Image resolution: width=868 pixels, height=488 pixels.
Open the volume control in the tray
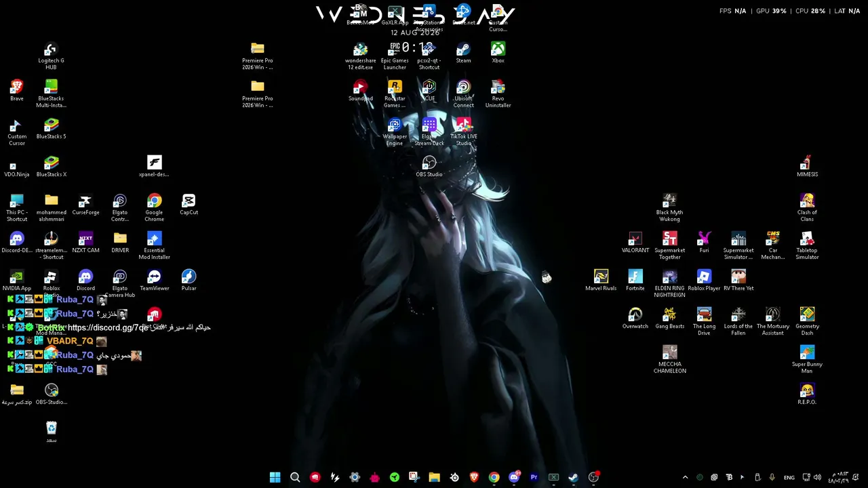[817, 477]
